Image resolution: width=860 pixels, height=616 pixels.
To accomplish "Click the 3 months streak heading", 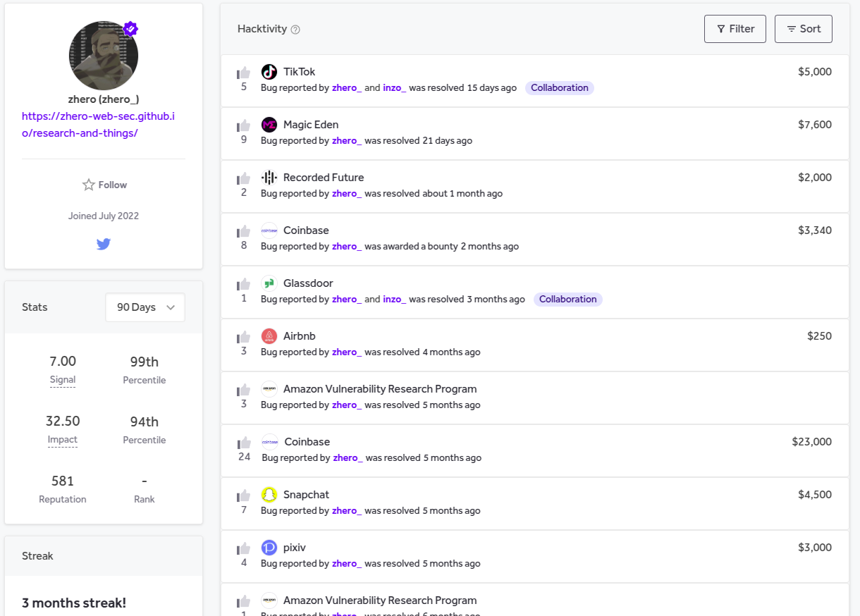I will click(74, 603).
